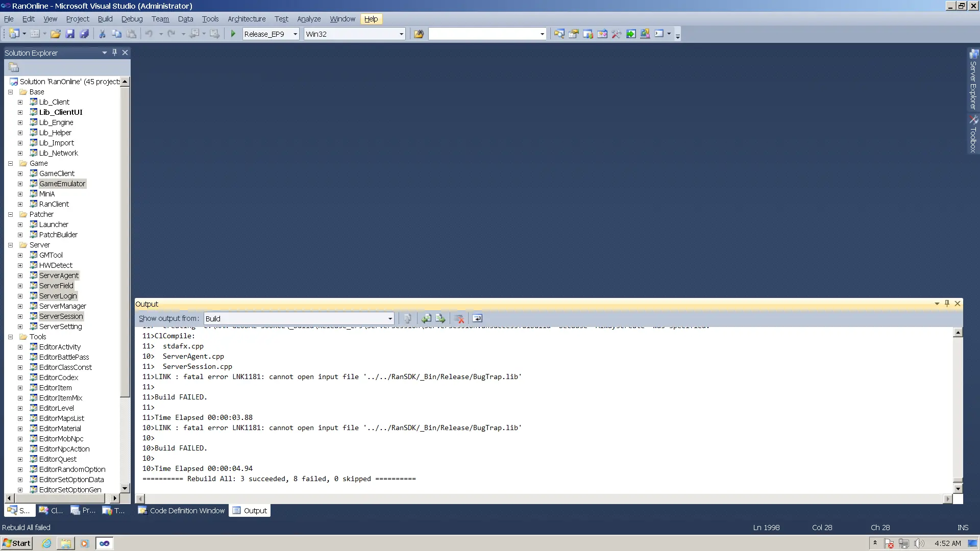Open Internet Explorer from taskbar

point(46,543)
